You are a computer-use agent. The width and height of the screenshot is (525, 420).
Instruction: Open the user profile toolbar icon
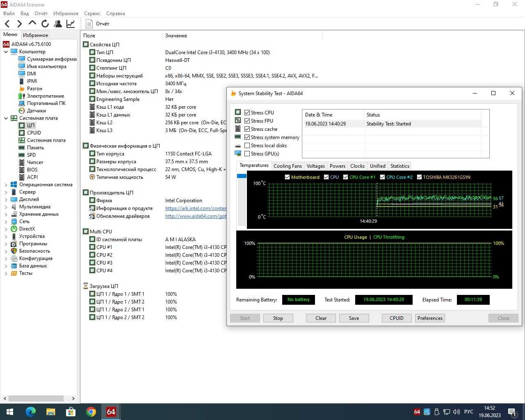58,24
